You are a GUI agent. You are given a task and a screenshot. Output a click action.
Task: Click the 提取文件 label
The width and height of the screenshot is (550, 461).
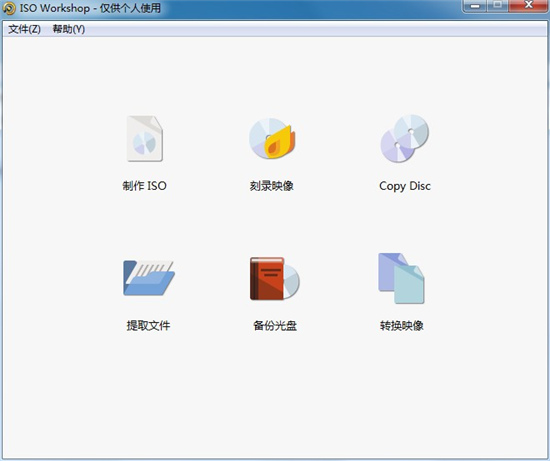coord(148,325)
